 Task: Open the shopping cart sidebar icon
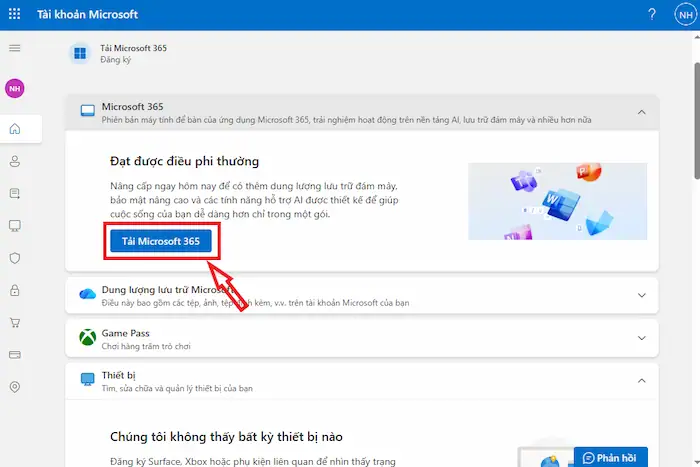click(15, 323)
